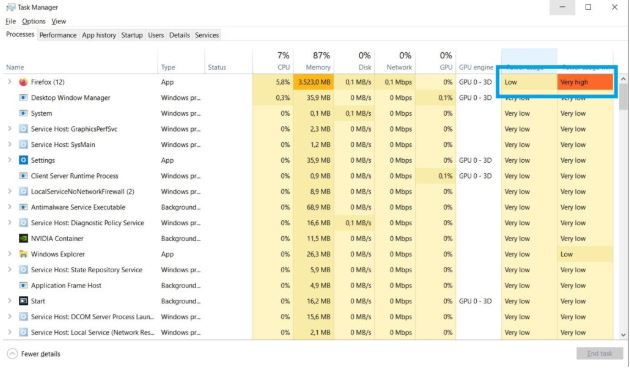Expand the Windows Explorer process tree
Image resolution: width=630 pixels, height=368 pixels.
pos(10,254)
